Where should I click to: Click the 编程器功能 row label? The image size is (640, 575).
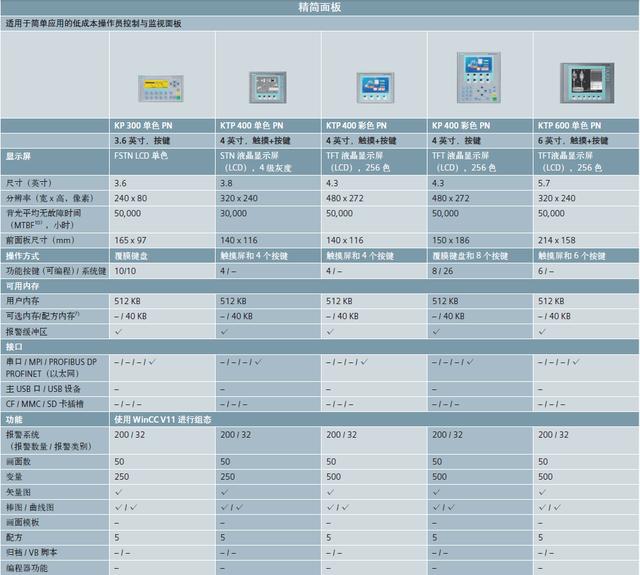[x=27, y=568]
